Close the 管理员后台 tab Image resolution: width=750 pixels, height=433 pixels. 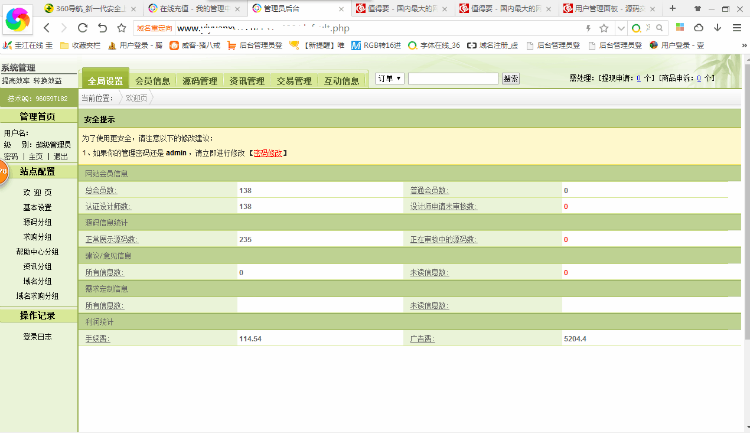(341, 9)
